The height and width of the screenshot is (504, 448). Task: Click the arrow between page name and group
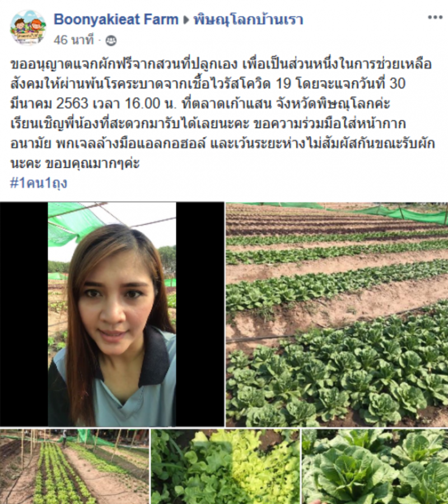tap(186, 20)
